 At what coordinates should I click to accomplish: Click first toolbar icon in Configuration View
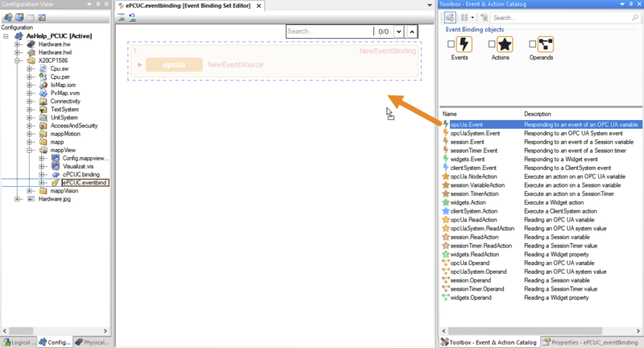pos(8,18)
